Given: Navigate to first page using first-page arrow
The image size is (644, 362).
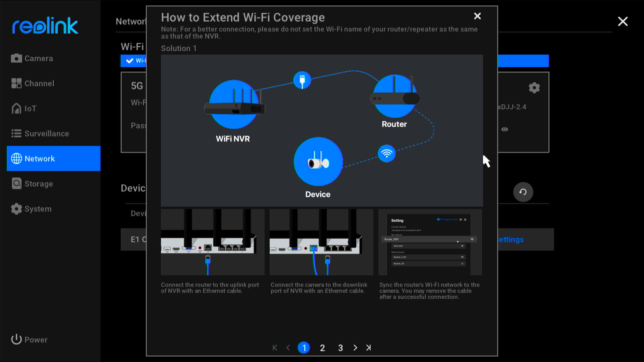Looking at the screenshot, I should (x=274, y=347).
